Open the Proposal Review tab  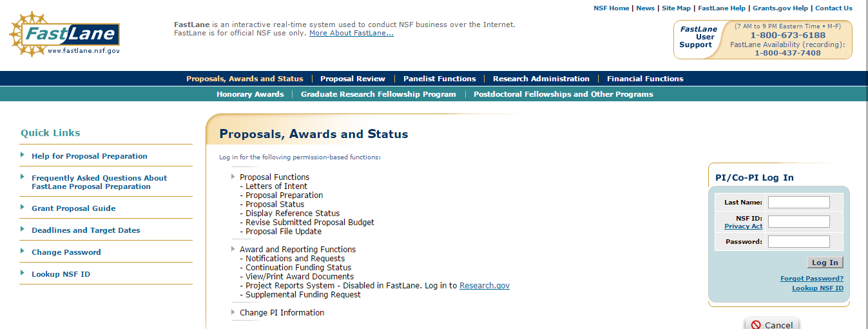coord(352,79)
